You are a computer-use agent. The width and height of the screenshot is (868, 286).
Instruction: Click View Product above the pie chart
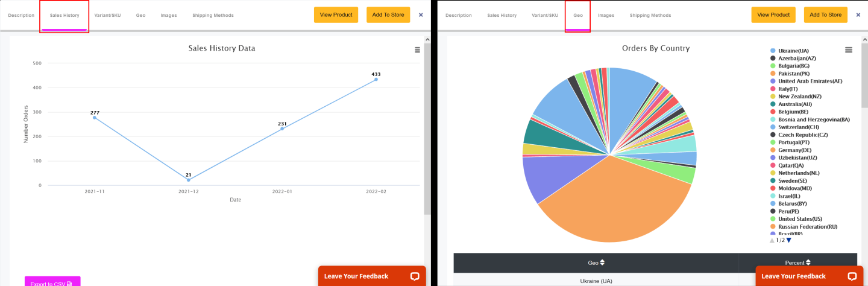pos(773,15)
